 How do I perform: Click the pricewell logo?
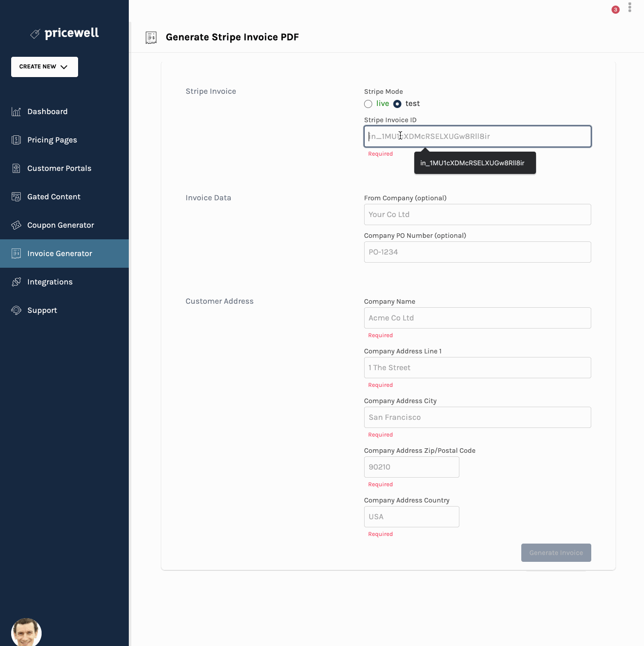click(x=64, y=33)
